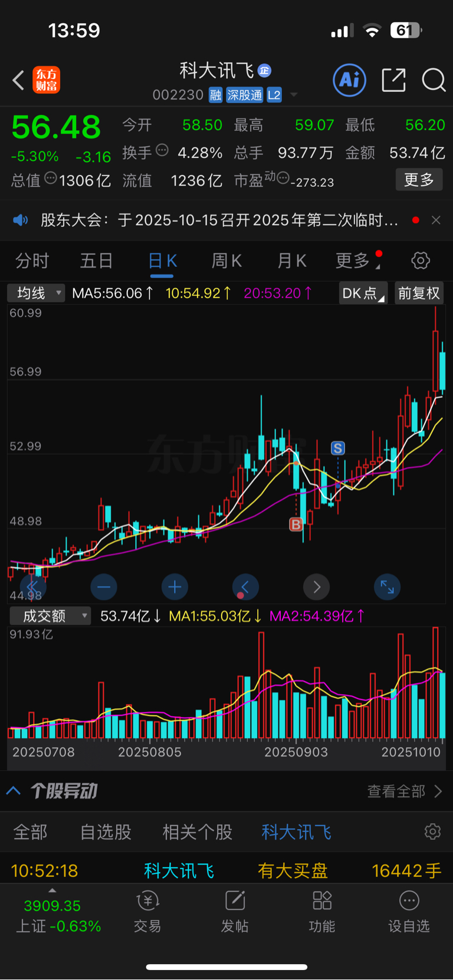Dismiss the announcement banner with X
Viewport: 453px width, 980px height.
pos(436,220)
